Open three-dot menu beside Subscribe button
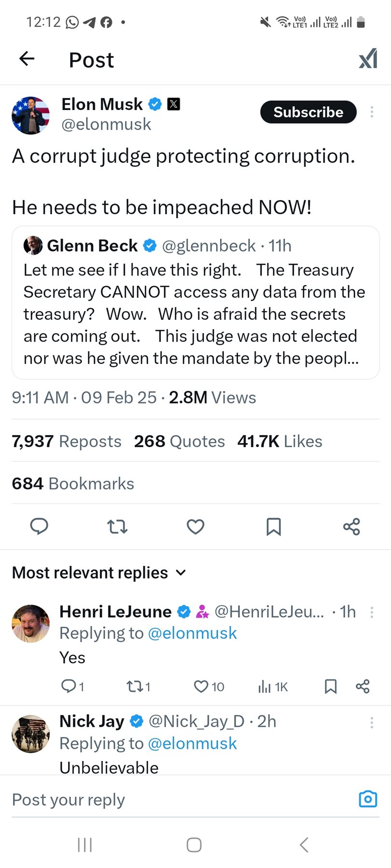Screen dimensions: 391x868 pos(372,112)
